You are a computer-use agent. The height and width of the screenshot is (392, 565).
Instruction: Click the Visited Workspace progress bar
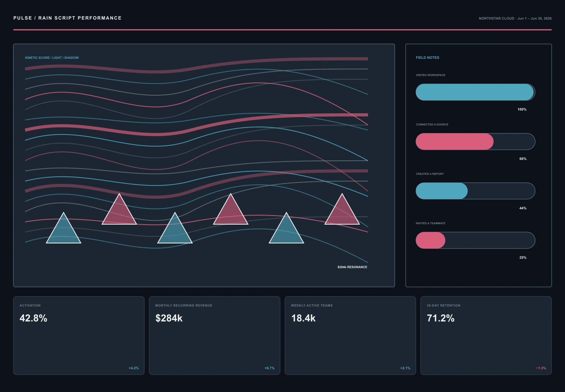pyautogui.click(x=475, y=92)
